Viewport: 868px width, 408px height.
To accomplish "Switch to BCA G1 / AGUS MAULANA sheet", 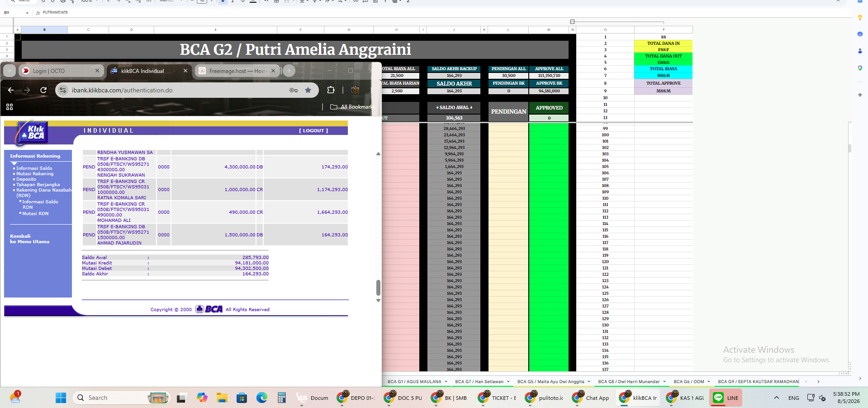I will 414,382.
